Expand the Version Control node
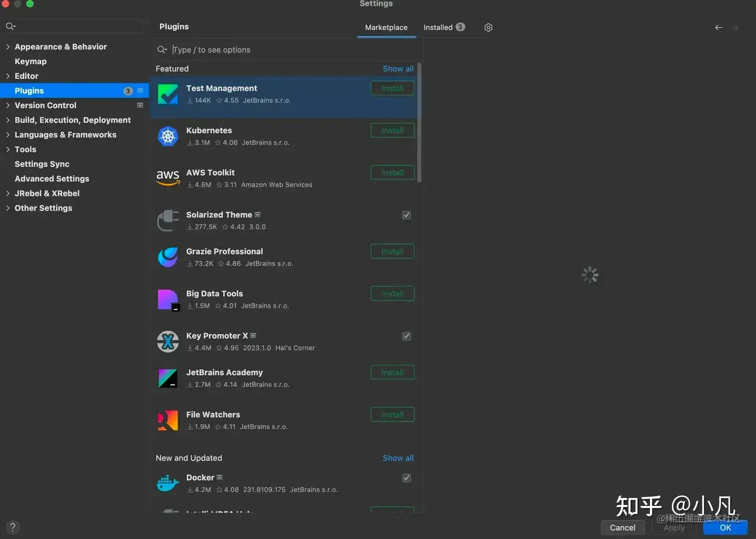The height and width of the screenshot is (539, 756). point(8,106)
